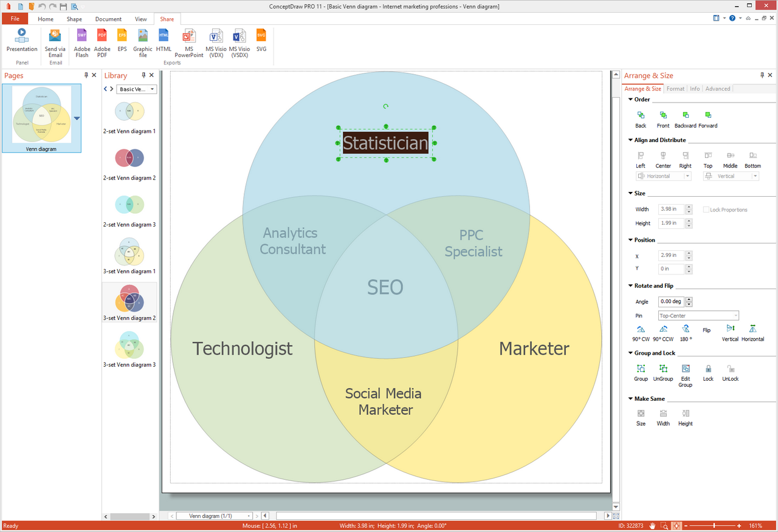Pin the Pages panel
The image size is (778, 532).
point(86,75)
